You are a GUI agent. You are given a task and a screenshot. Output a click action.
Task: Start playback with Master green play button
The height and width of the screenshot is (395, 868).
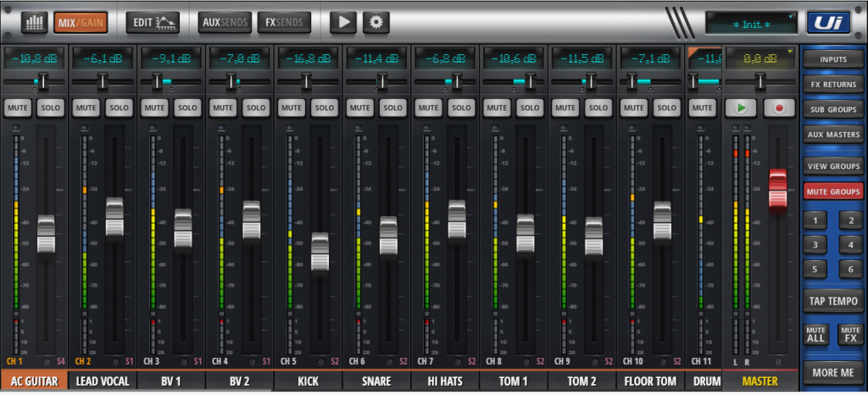pos(741,108)
